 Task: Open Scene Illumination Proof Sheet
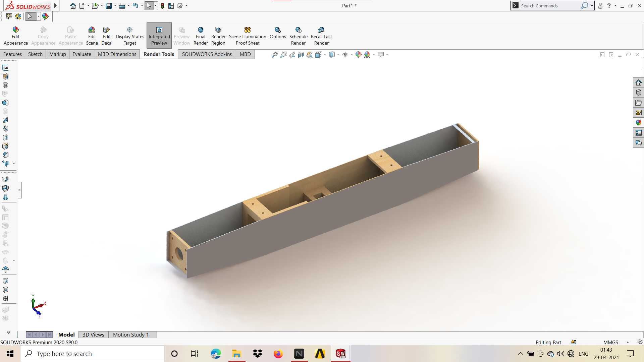(x=248, y=36)
